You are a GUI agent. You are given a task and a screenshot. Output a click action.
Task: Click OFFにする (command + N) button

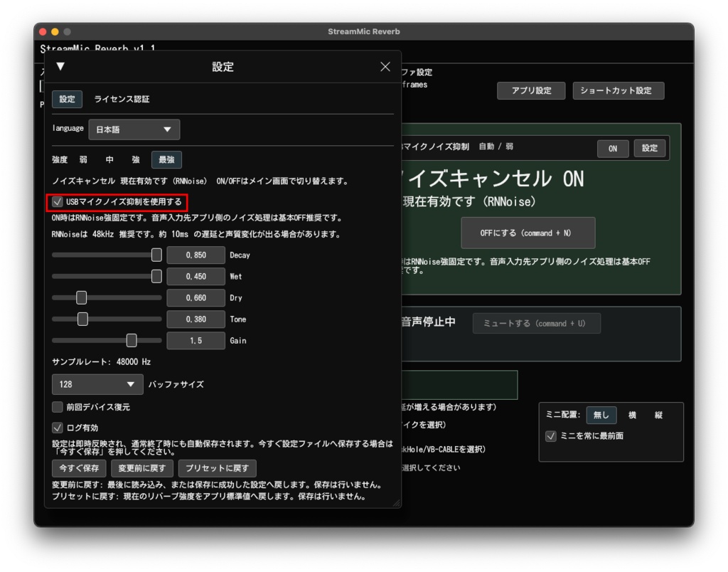[x=528, y=233]
